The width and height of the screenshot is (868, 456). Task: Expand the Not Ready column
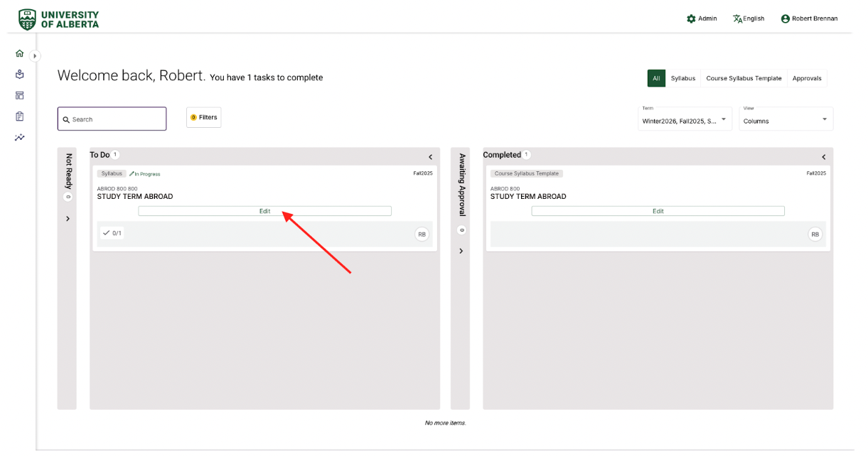68,219
